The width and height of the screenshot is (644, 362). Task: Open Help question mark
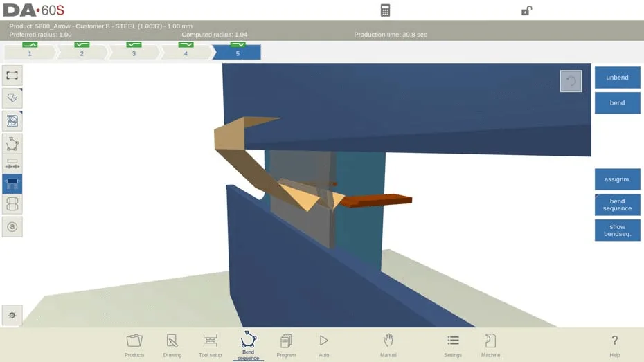pyautogui.click(x=614, y=345)
